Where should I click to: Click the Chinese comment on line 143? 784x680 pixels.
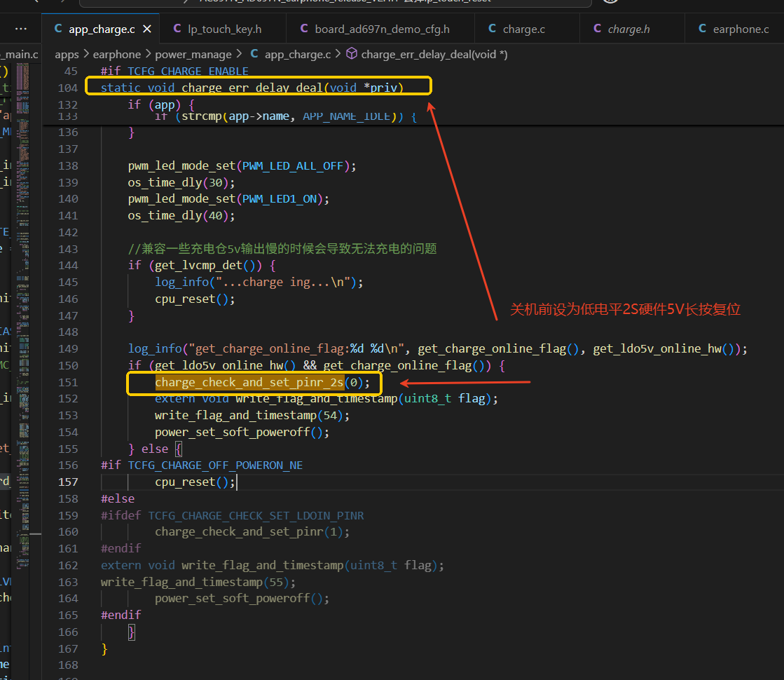pos(282,249)
